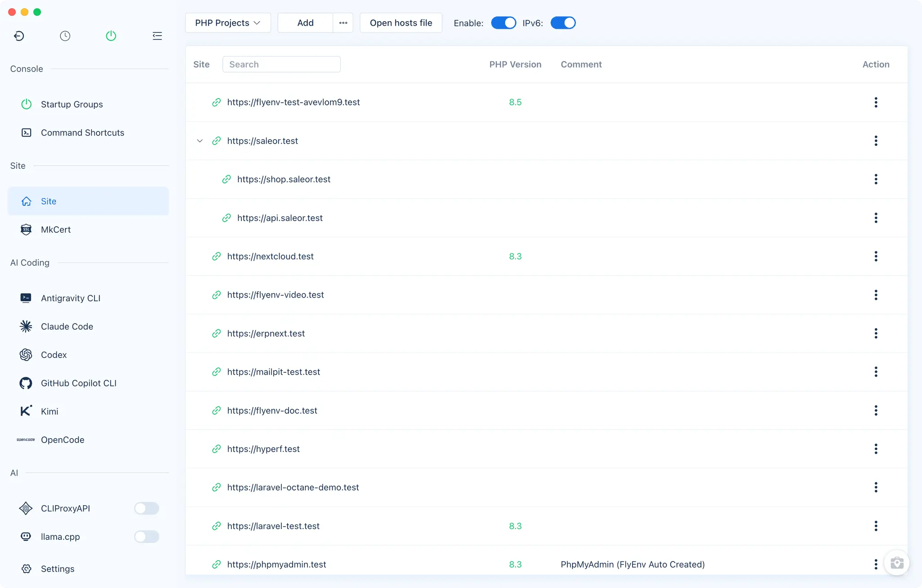Open actions menu for mailpit-test.test
Screen dimensions: 922x588
pyautogui.click(x=876, y=372)
